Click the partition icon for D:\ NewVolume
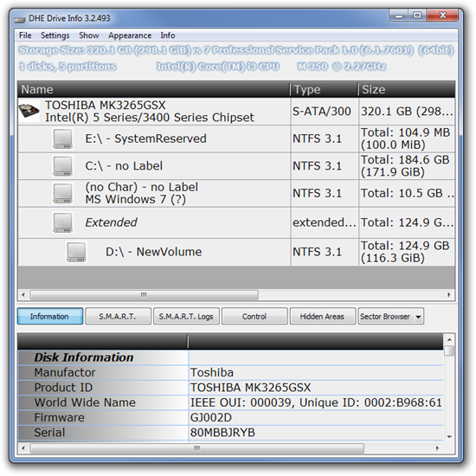Viewport: 476px width, 476px height. 76,252
